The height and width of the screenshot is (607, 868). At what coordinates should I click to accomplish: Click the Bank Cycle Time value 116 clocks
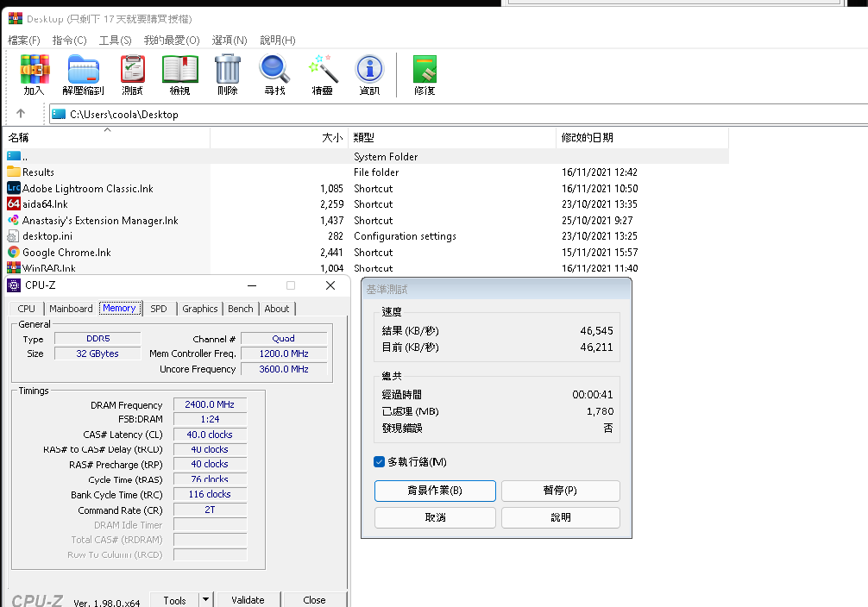[x=210, y=494]
